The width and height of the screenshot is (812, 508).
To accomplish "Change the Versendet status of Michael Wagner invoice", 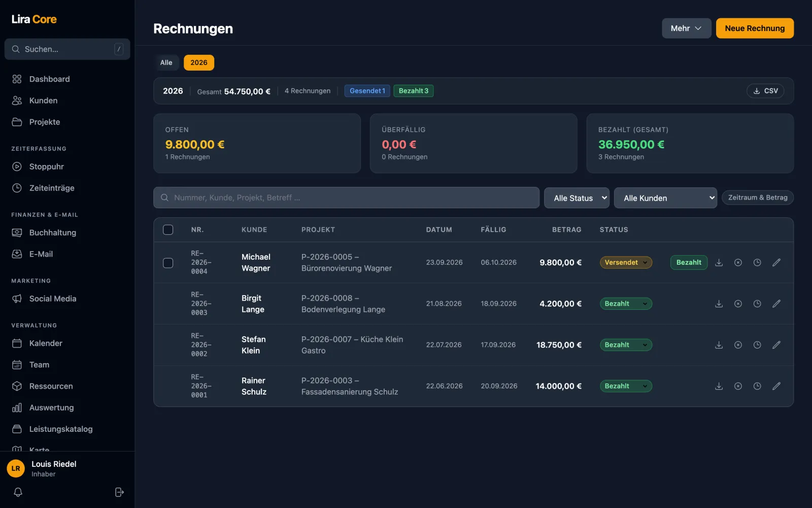I will [626, 263].
